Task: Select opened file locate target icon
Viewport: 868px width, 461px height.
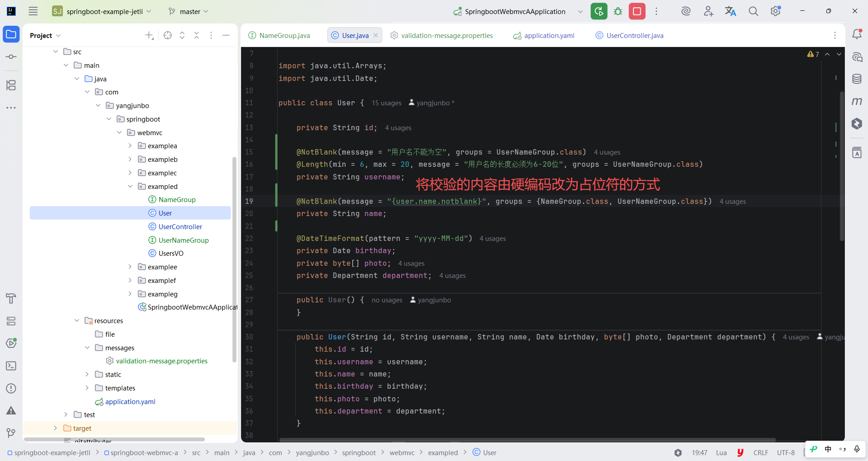Action: coord(168,35)
